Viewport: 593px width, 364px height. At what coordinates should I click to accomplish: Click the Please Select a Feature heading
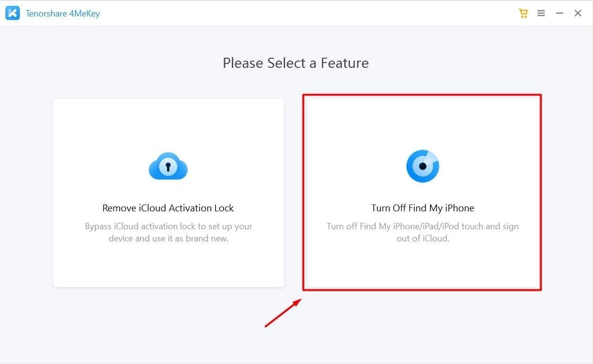coord(296,63)
